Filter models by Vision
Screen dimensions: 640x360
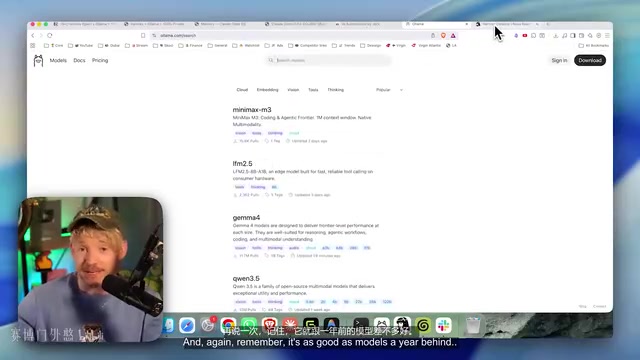293,90
